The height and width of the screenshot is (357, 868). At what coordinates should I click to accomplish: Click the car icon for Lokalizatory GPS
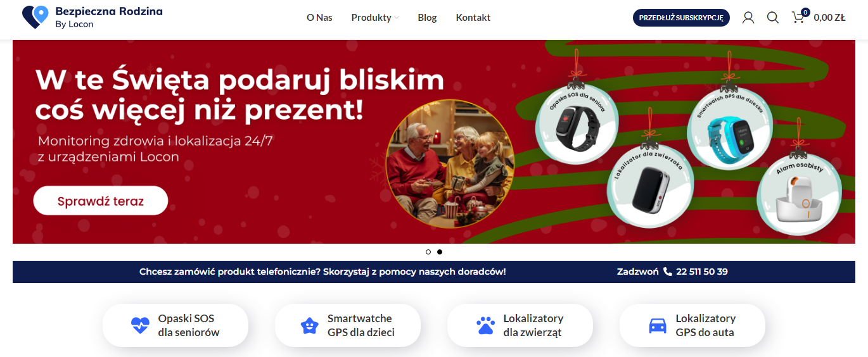tap(658, 326)
